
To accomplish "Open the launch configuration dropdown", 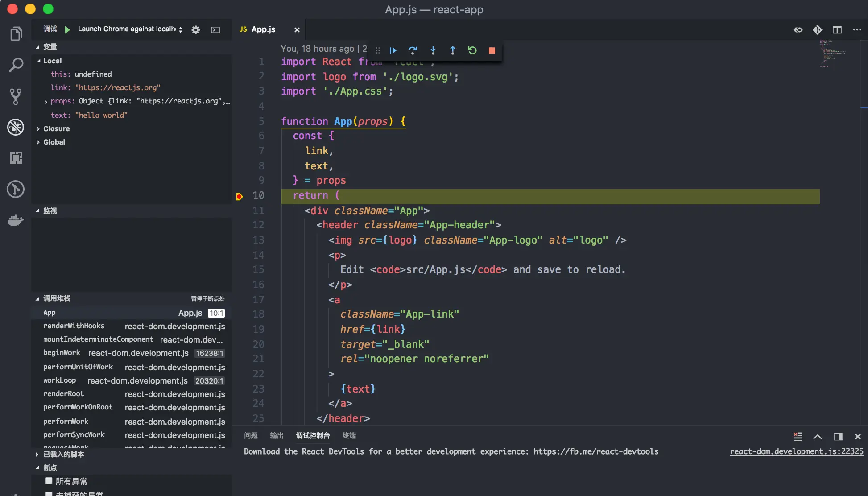I will [130, 29].
